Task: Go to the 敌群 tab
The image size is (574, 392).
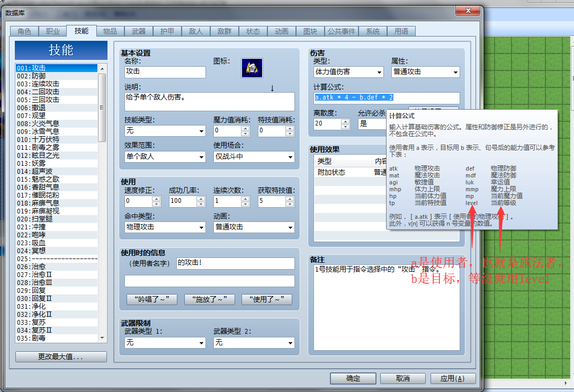Action: (224, 31)
